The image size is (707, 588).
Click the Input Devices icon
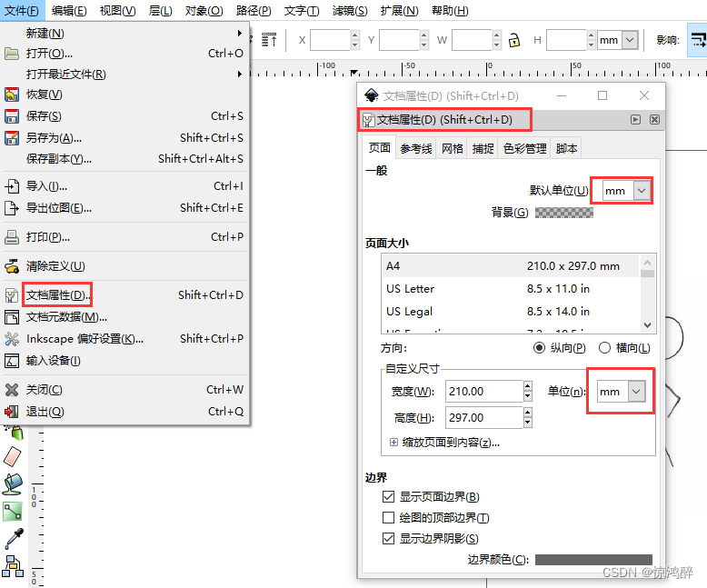point(11,361)
